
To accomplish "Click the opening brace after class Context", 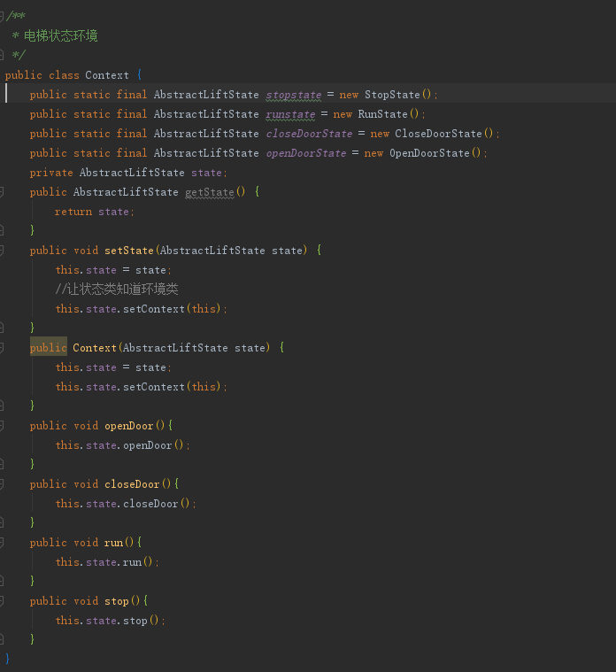I will point(139,75).
